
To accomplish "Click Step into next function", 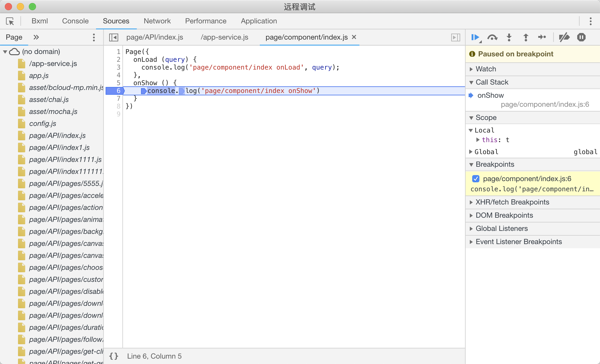I will pos(509,37).
